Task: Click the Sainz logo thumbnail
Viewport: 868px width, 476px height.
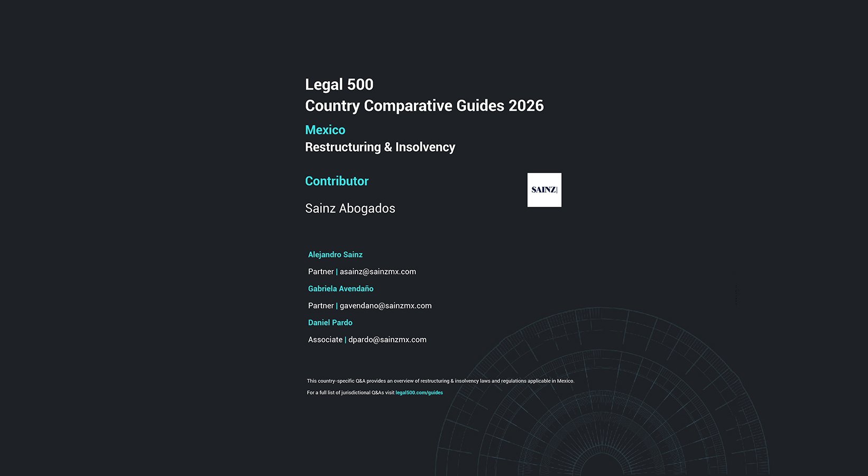Action: point(544,190)
